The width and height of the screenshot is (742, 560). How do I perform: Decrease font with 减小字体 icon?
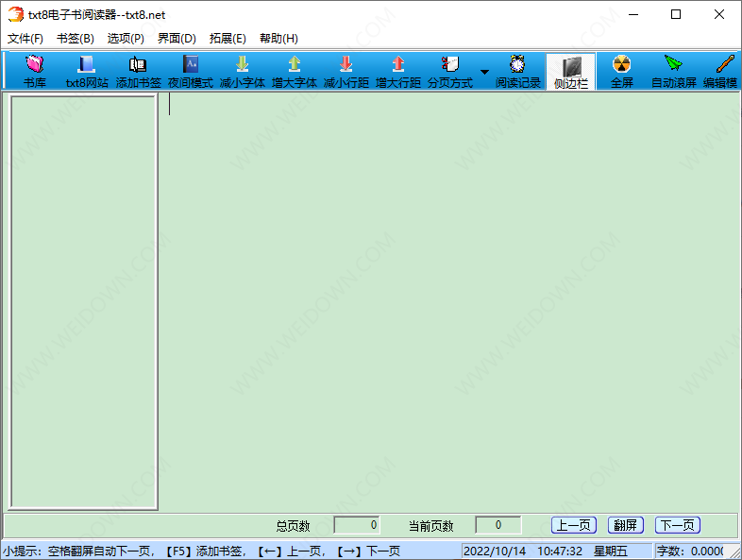[x=243, y=71]
